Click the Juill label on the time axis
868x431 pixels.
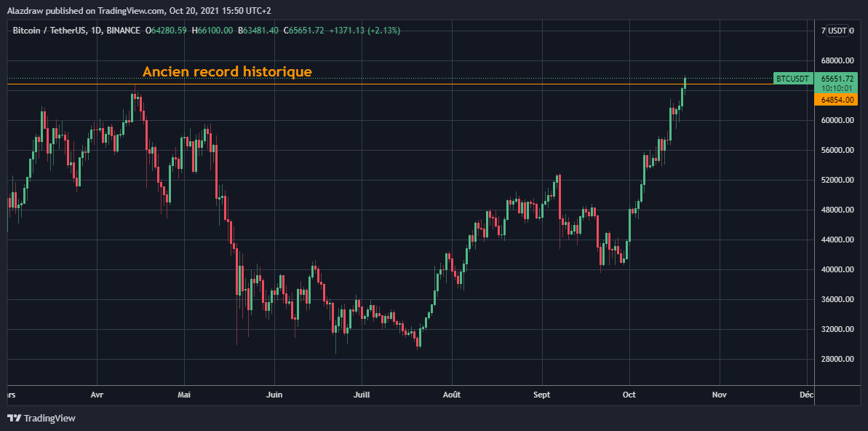pos(362,394)
